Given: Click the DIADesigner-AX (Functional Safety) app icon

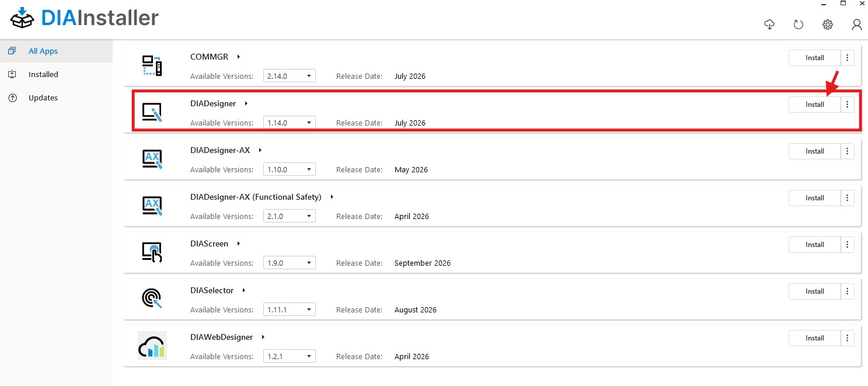Looking at the screenshot, I should point(152,206).
